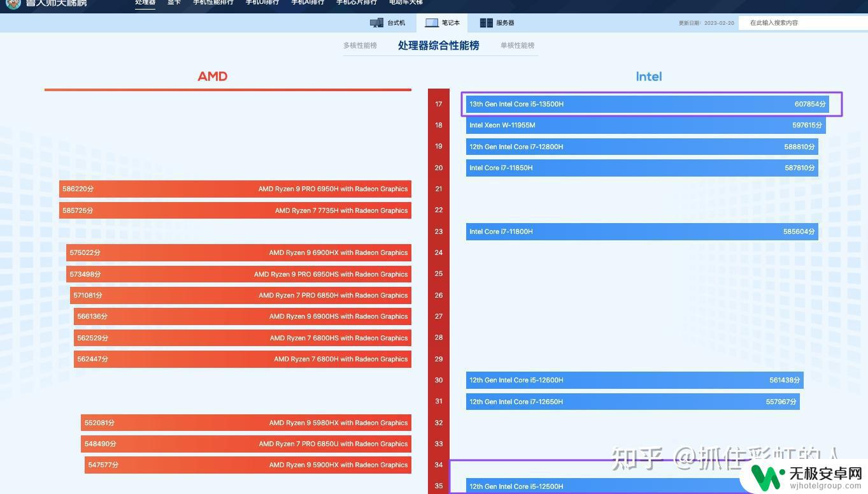The width and height of the screenshot is (868, 494).
Task: Open the 手机芯片排行 menu item
Action: coord(357,3)
